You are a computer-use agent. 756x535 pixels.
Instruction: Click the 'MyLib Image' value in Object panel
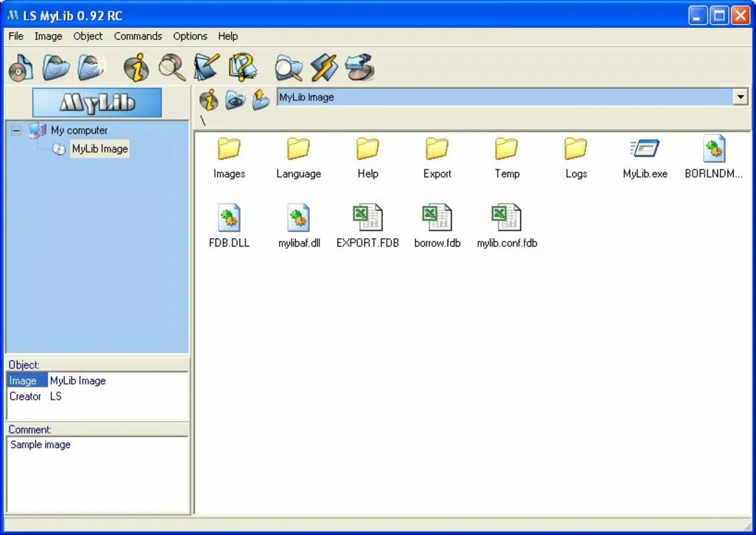point(78,381)
